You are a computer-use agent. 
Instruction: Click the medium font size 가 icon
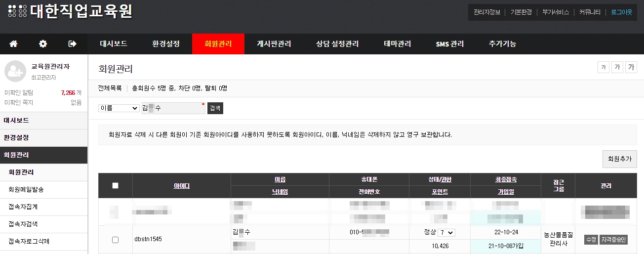(617, 68)
